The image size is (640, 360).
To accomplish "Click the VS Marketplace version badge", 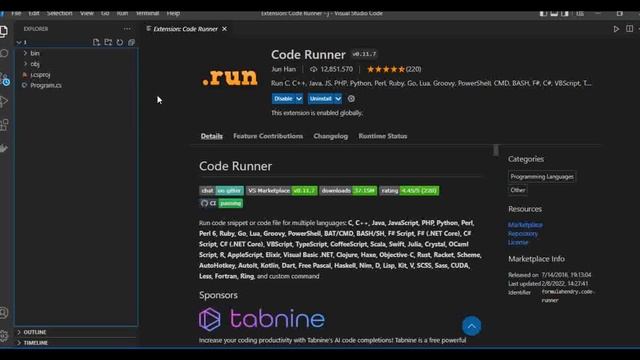I will [x=282, y=191].
